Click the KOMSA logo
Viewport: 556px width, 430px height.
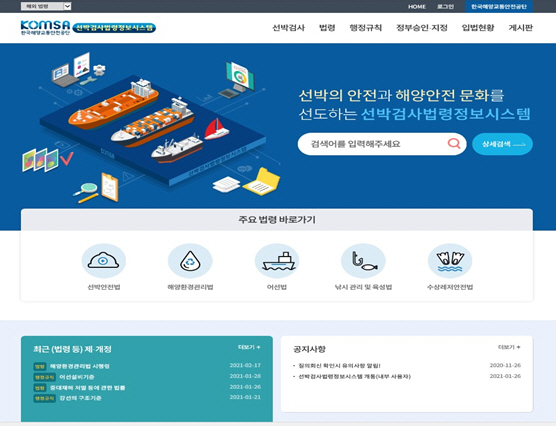pyautogui.click(x=45, y=27)
